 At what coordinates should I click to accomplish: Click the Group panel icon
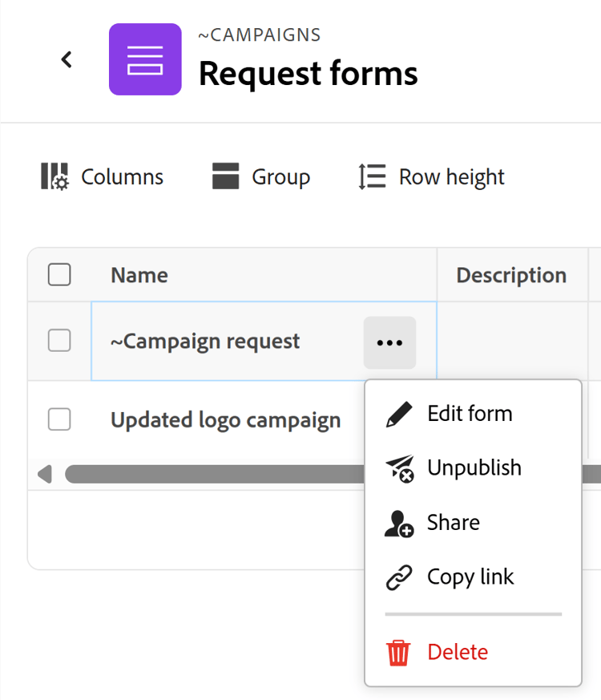tap(227, 175)
